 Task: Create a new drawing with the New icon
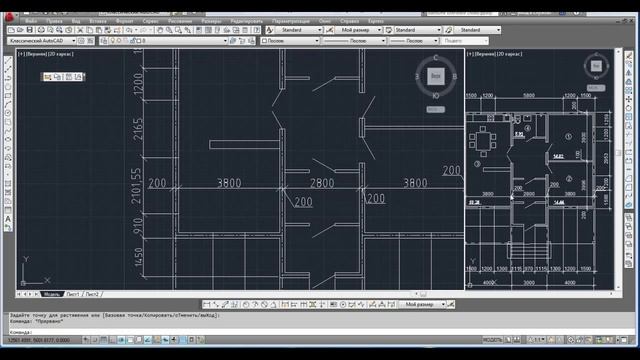(x=11, y=30)
